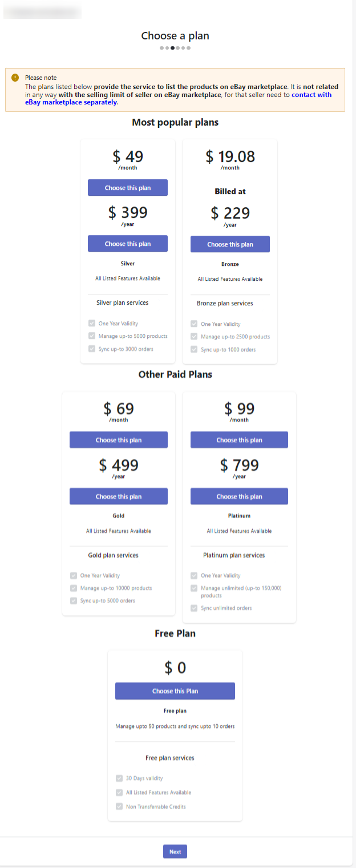Image resolution: width=356 pixels, height=868 pixels.
Task: Choose the Bronze $229 yearly plan
Action: (230, 244)
